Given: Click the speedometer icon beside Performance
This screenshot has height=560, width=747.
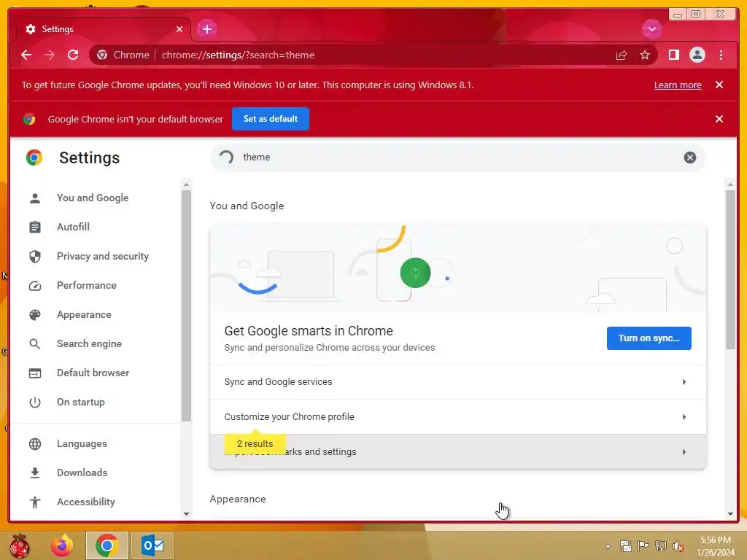Looking at the screenshot, I should pos(35,286).
